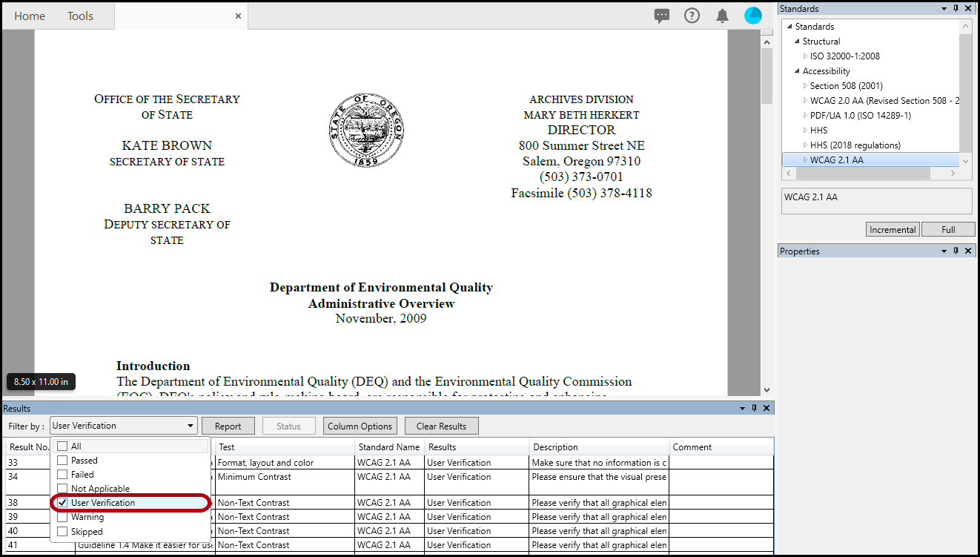Close the Results panel
The width and height of the screenshot is (980, 557).
(767, 409)
